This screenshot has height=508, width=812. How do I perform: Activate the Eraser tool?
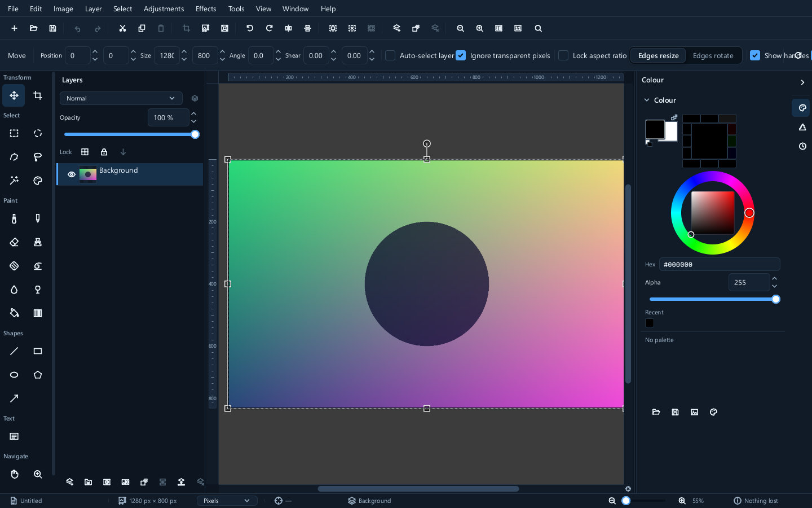[14, 242]
